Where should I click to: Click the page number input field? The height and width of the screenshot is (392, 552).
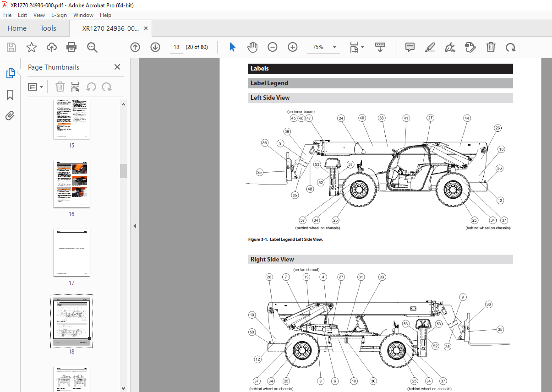point(176,47)
